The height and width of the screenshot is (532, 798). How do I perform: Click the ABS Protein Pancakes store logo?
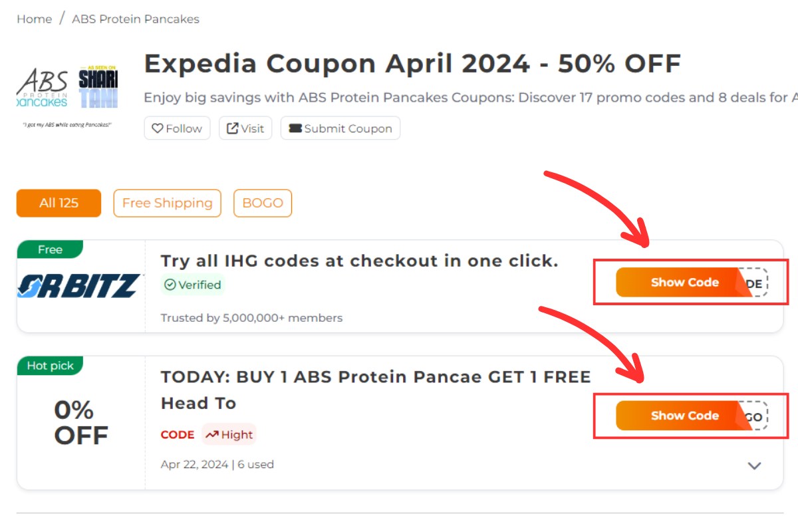pos(41,86)
